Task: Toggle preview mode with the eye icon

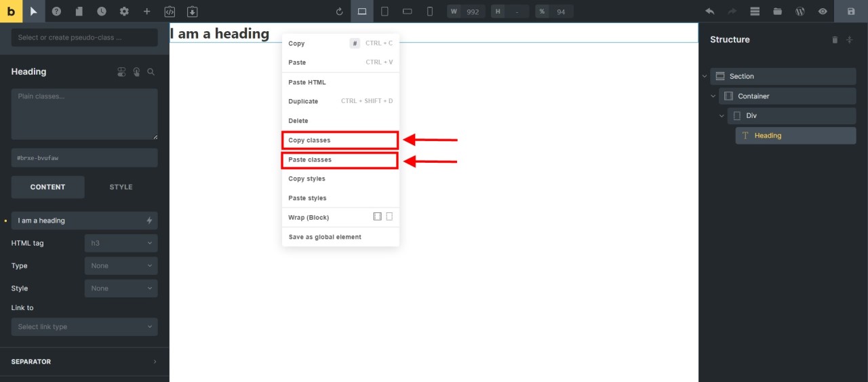Action: [x=823, y=12]
